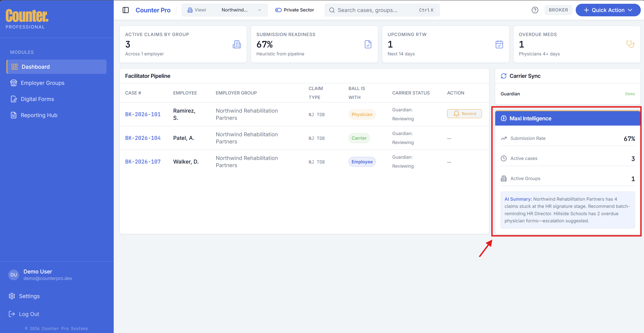
Task: Select Dashboard in the sidebar
Action: [35, 67]
